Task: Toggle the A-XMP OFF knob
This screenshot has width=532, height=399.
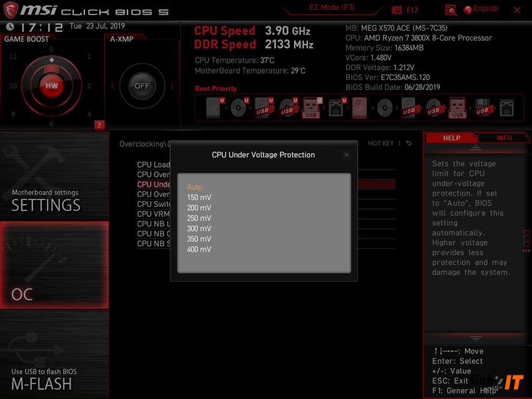Action: pos(142,86)
